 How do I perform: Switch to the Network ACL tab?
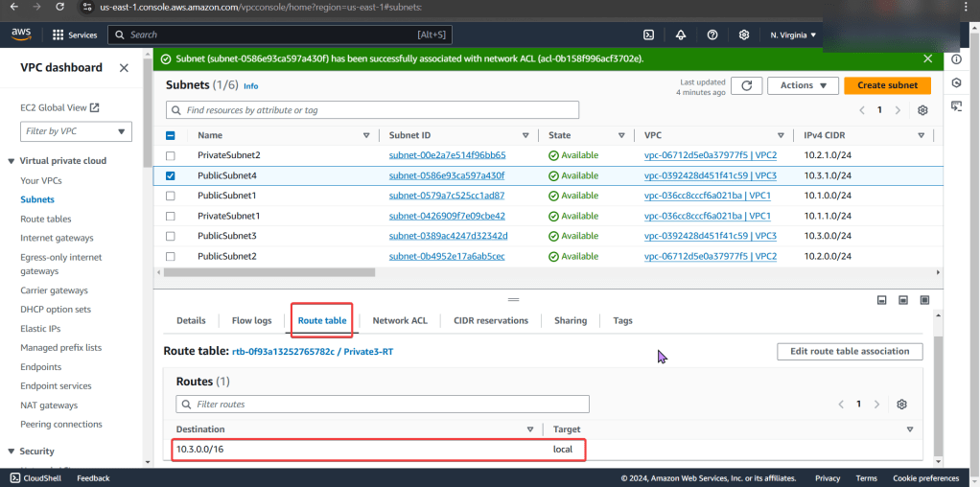[x=400, y=320]
